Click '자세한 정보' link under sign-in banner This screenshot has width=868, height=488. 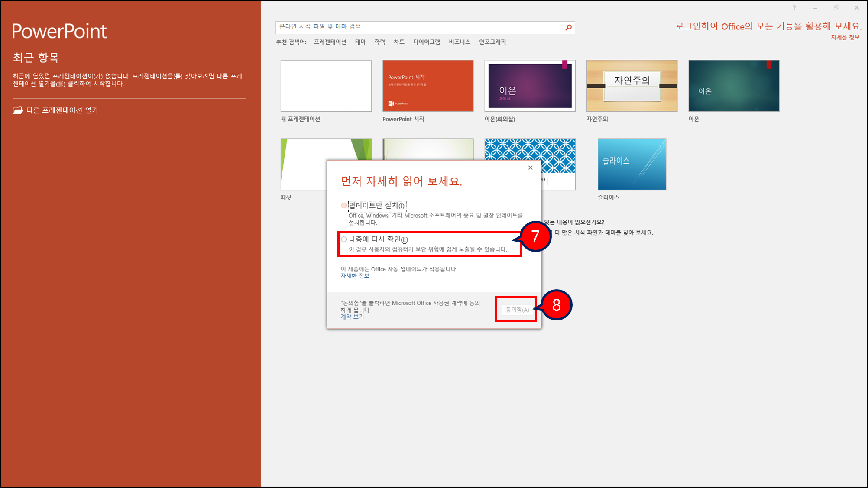point(845,38)
